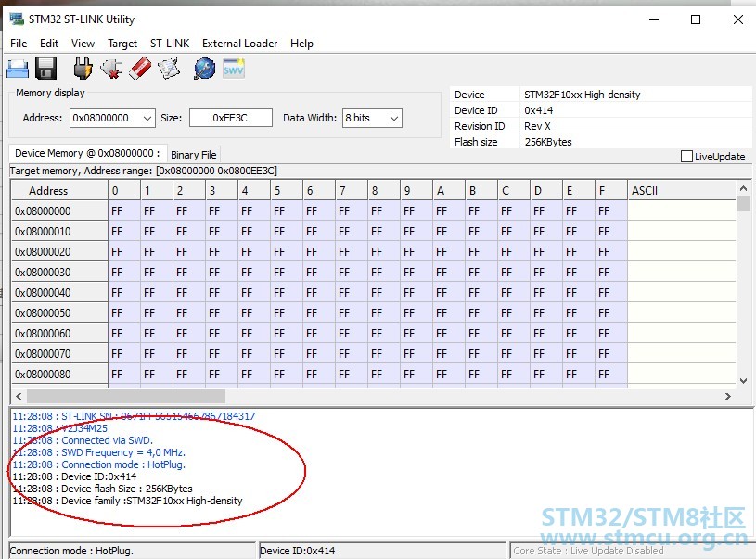Click log line SWD Frequency = 4,0 MHz.
This screenshot has height=559, width=756.
[x=99, y=452]
